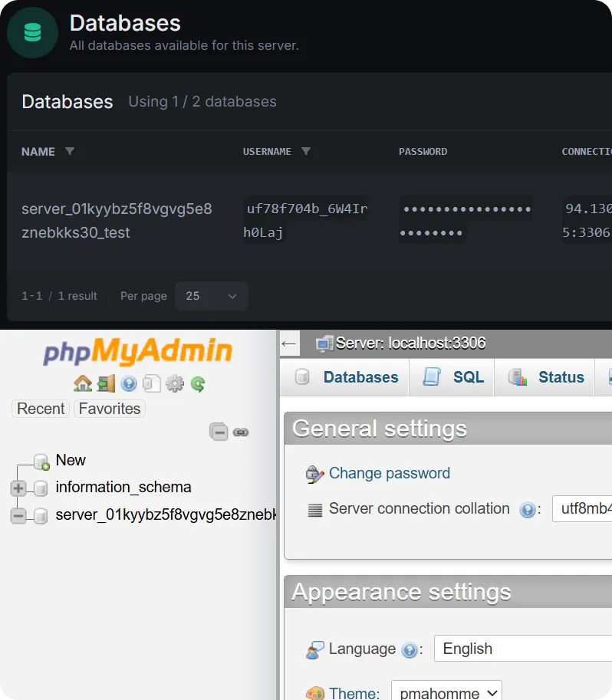Open help for Server connection collation
This screenshot has height=700, width=612.
(528, 509)
